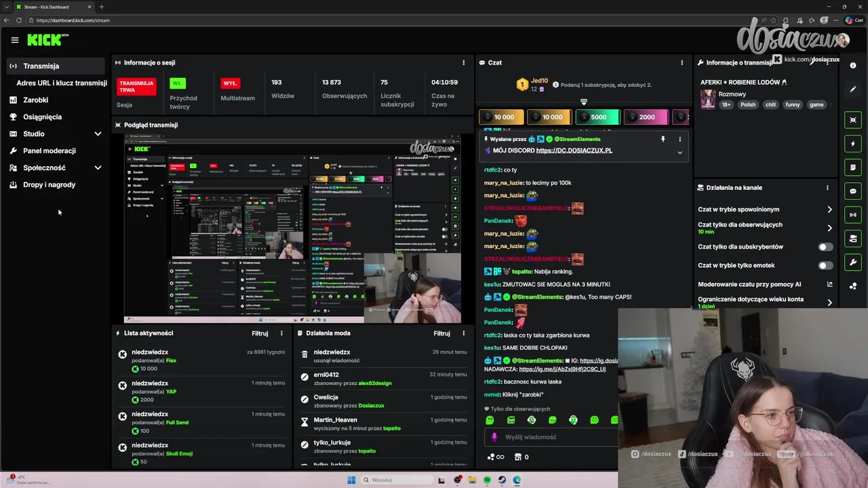
Task: Expand the Studio sidebar section
Action: 98,134
